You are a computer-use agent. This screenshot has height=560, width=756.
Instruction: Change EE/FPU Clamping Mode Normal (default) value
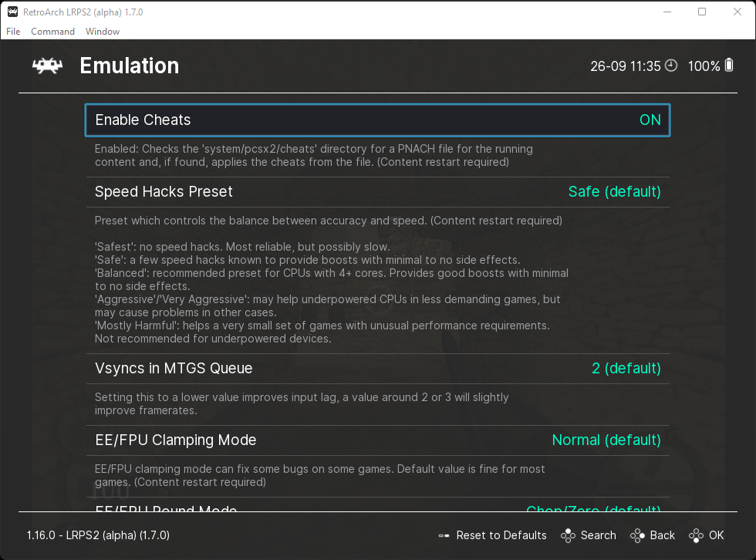[x=606, y=440]
